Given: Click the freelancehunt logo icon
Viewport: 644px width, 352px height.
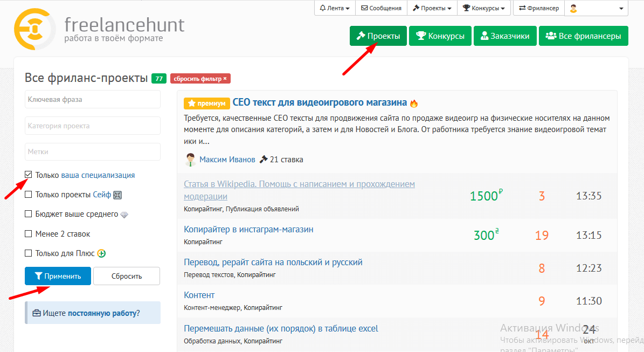Looking at the screenshot, I should pyautogui.click(x=34, y=29).
